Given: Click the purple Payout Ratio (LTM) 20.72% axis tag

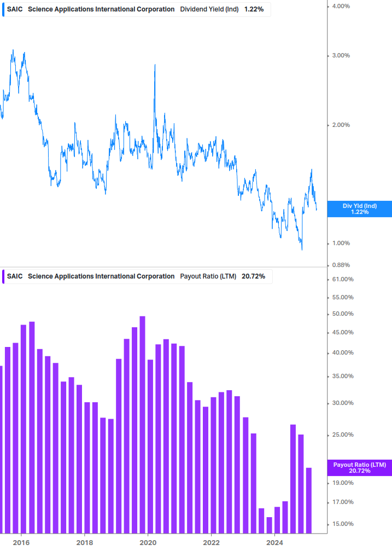Looking at the screenshot, I should click(x=359, y=467).
